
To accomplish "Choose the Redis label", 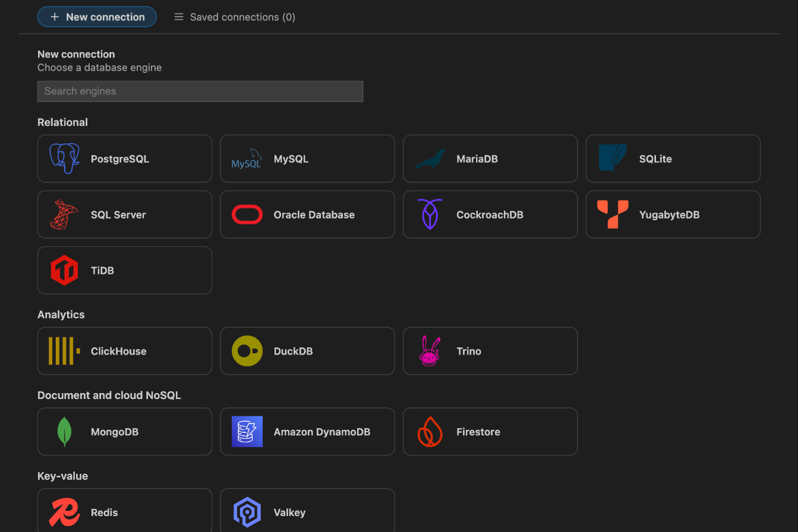I will coord(105,513).
